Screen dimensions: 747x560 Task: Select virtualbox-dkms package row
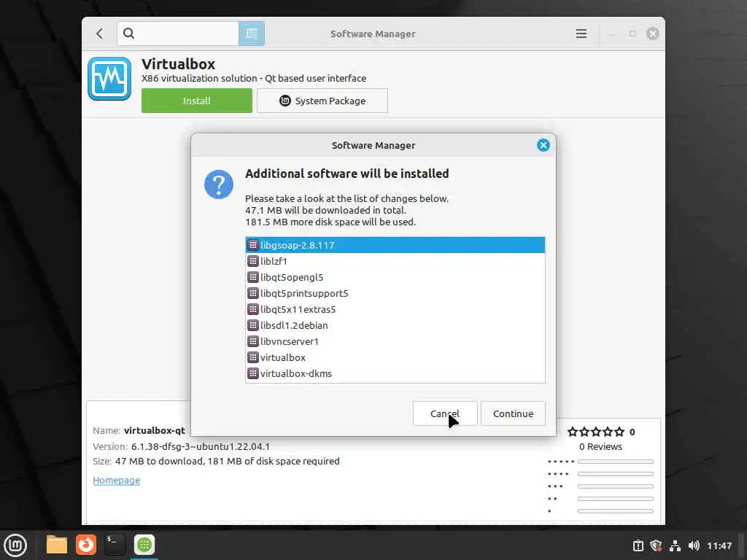click(395, 374)
